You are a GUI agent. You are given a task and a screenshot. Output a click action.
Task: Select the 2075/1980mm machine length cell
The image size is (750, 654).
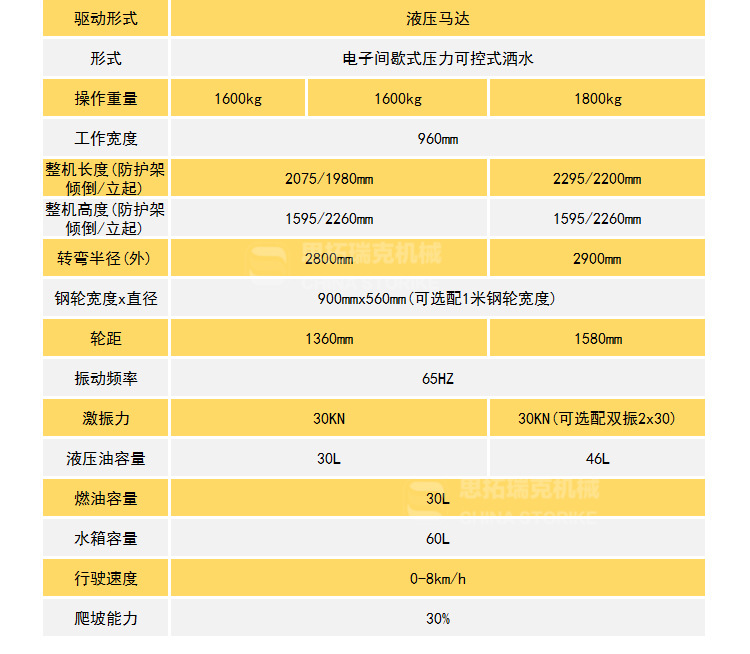pyautogui.click(x=329, y=179)
